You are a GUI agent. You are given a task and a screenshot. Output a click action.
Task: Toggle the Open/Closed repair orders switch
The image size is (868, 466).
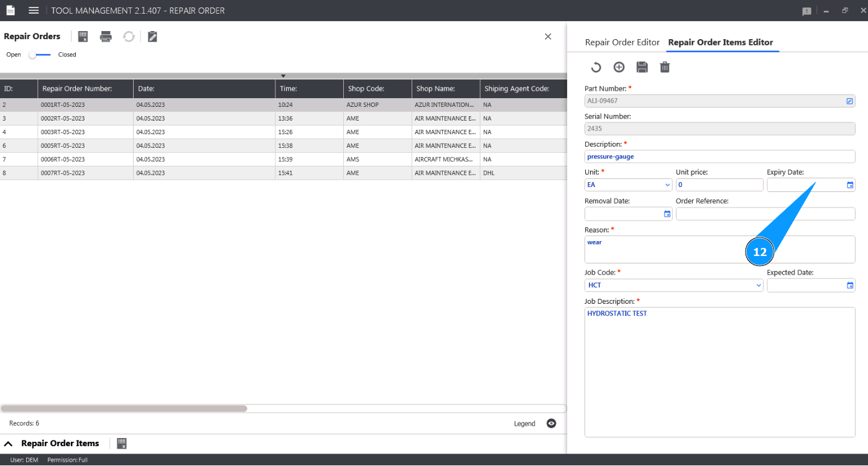(40, 55)
